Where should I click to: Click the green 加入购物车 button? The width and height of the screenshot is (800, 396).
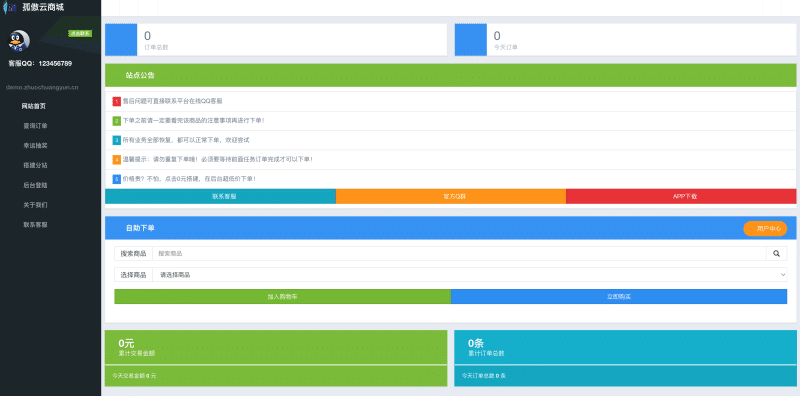pyautogui.click(x=283, y=296)
